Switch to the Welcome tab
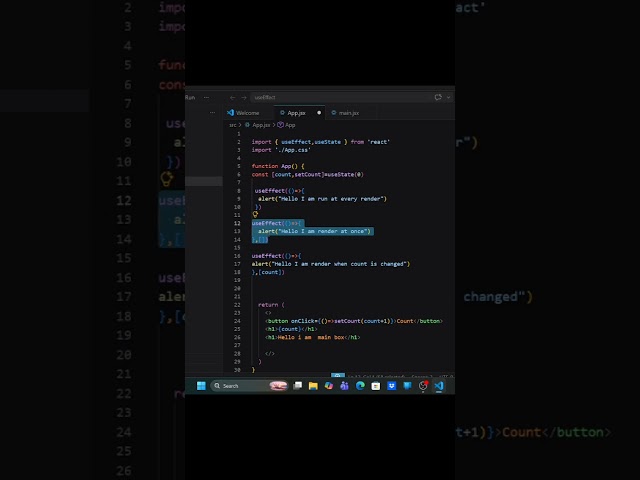This screenshot has width=640, height=480. tap(243, 113)
